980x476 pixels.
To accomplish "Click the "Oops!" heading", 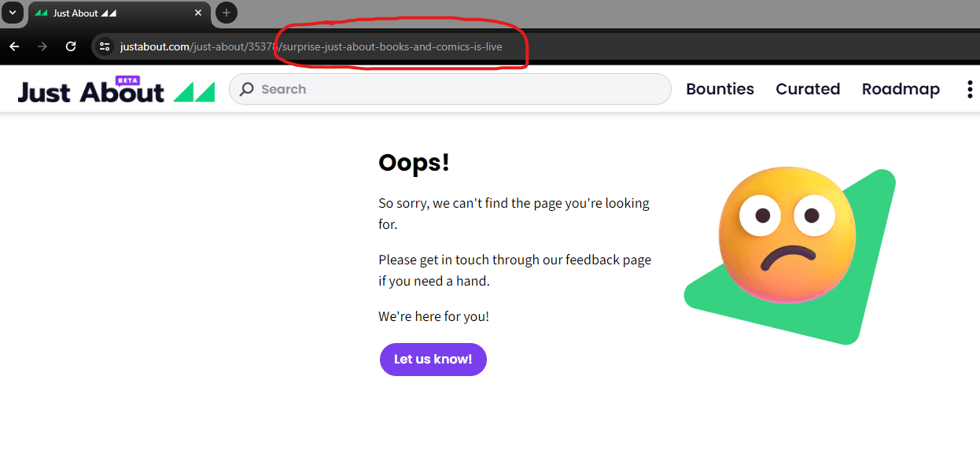I will click(414, 162).
